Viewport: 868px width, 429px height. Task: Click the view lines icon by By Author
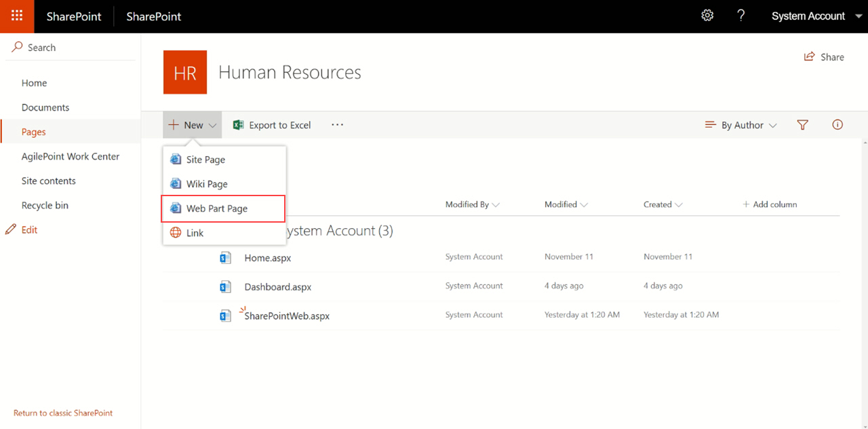tap(711, 125)
